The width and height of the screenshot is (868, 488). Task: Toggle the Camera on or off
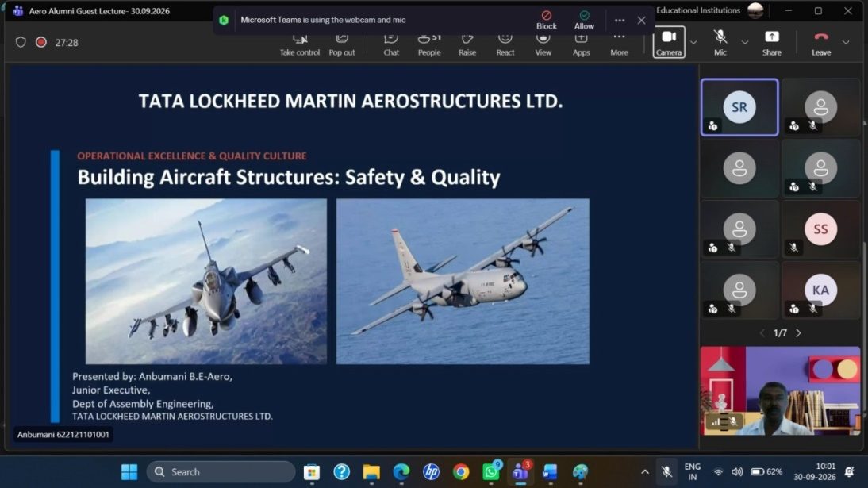click(x=669, y=42)
